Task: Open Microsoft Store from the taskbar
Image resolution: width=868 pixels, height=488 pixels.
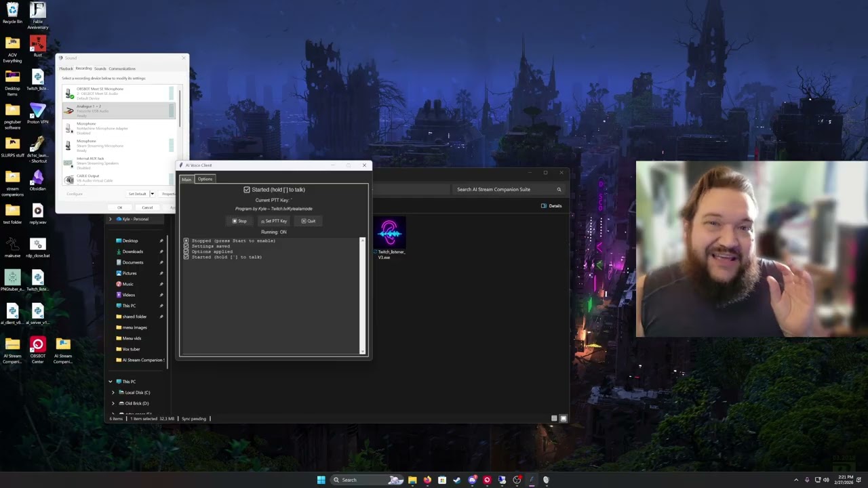Action: click(x=442, y=480)
